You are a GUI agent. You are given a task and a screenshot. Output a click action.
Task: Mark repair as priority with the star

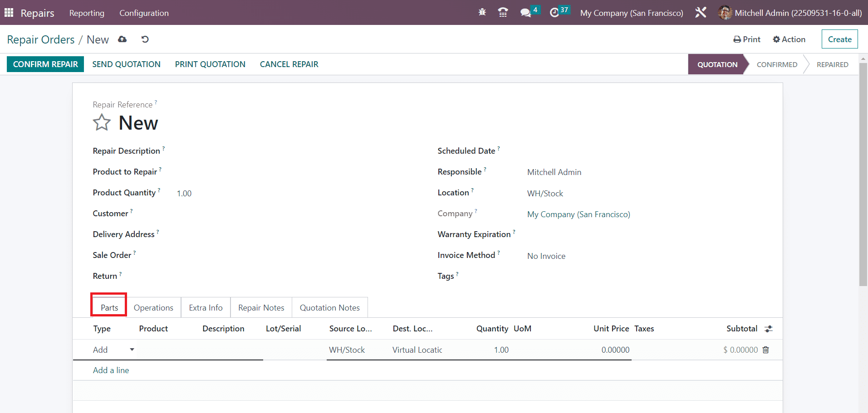coord(102,122)
